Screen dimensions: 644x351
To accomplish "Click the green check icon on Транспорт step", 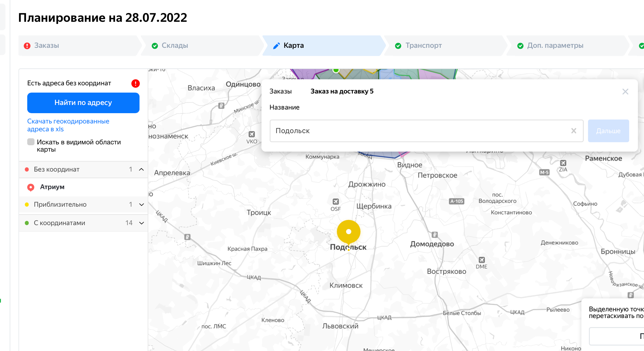I will (398, 46).
